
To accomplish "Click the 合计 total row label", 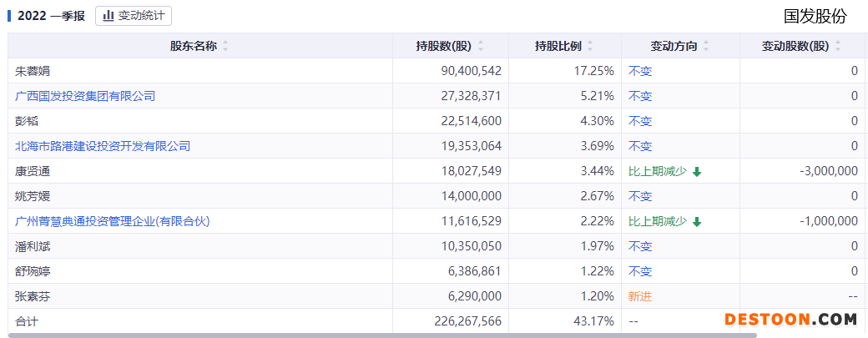I will (27, 321).
